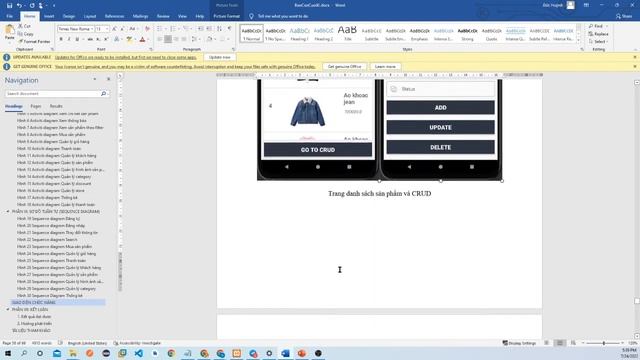Open the References ribbon tab
The width and height of the screenshot is (640, 360).
114,16
